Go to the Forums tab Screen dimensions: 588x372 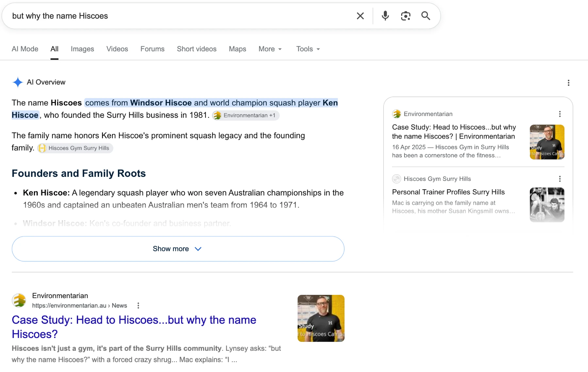(153, 49)
